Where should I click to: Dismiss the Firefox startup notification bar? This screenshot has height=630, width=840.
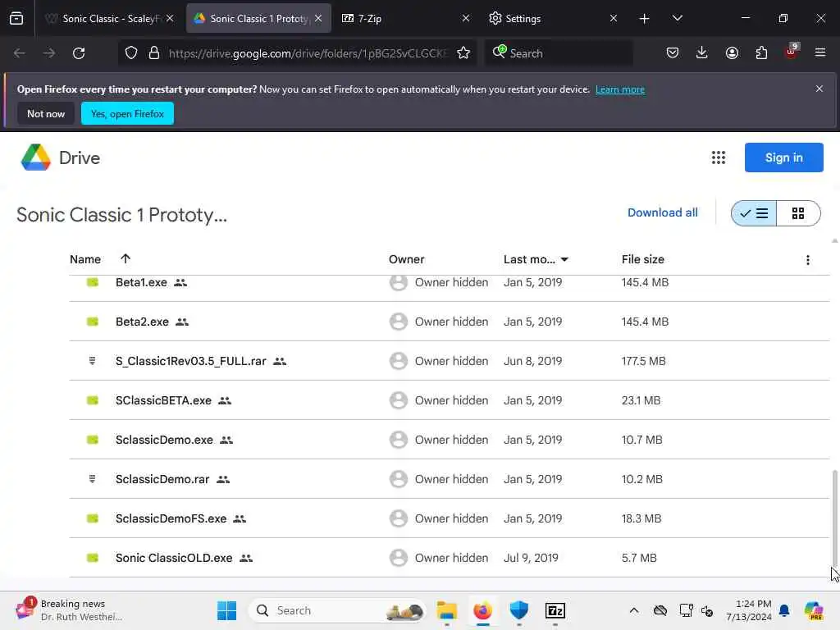coord(819,89)
